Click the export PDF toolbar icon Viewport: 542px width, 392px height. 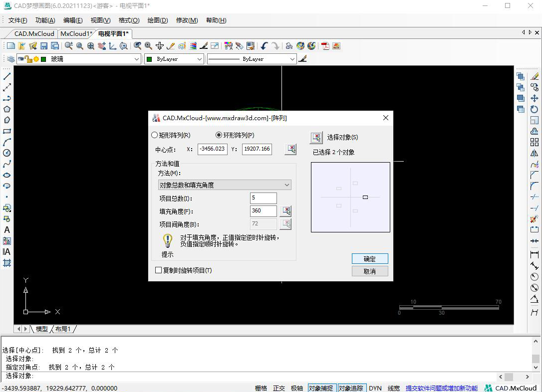click(x=325, y=46)
